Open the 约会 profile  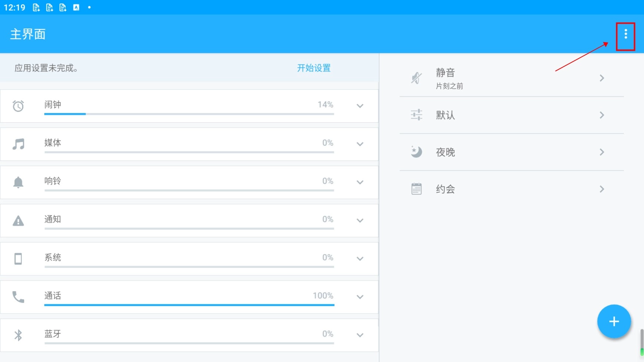[511, 189]
